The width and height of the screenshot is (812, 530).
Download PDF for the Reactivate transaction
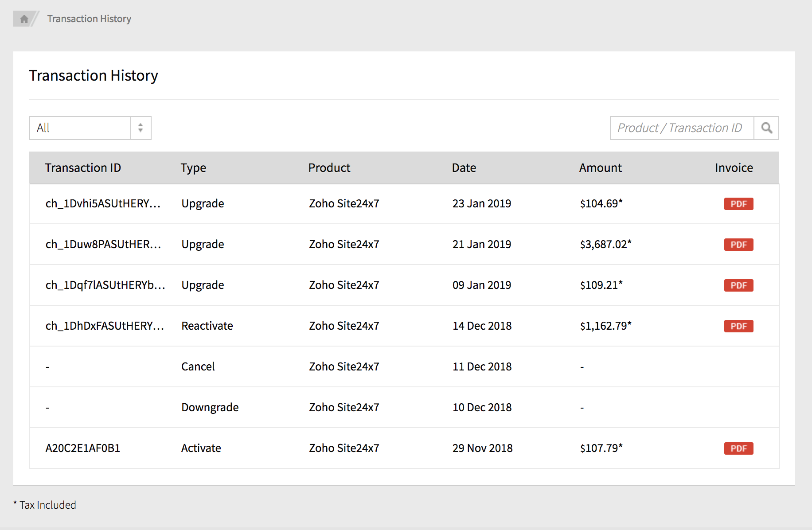tap(738, 326)
